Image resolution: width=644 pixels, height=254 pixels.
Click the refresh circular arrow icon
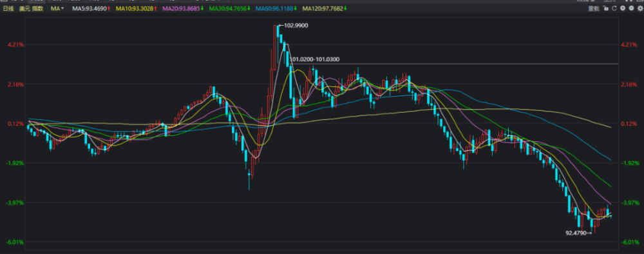614,8
